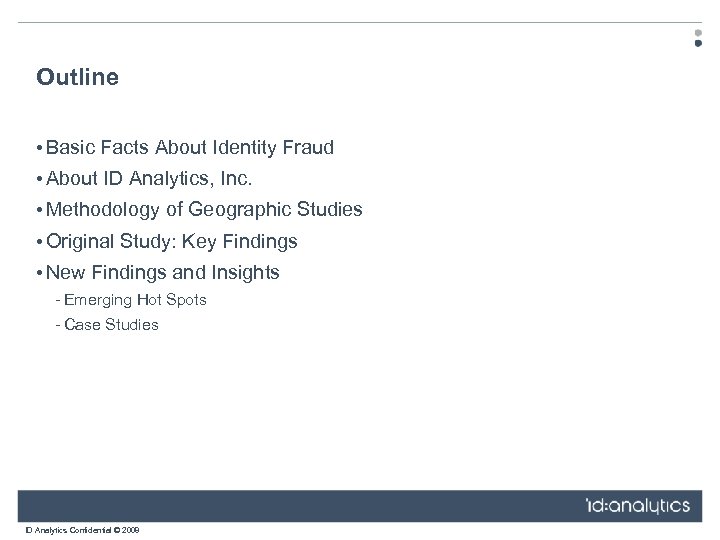Choose "New Findings and Insights" item
This screenshot has height=540, width=720.
tap(163, 272)
